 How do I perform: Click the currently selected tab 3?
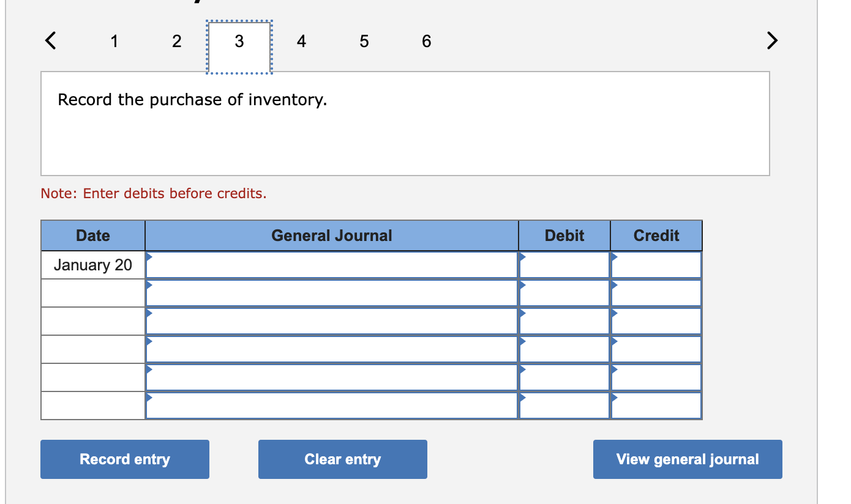(x=239, y=42)
